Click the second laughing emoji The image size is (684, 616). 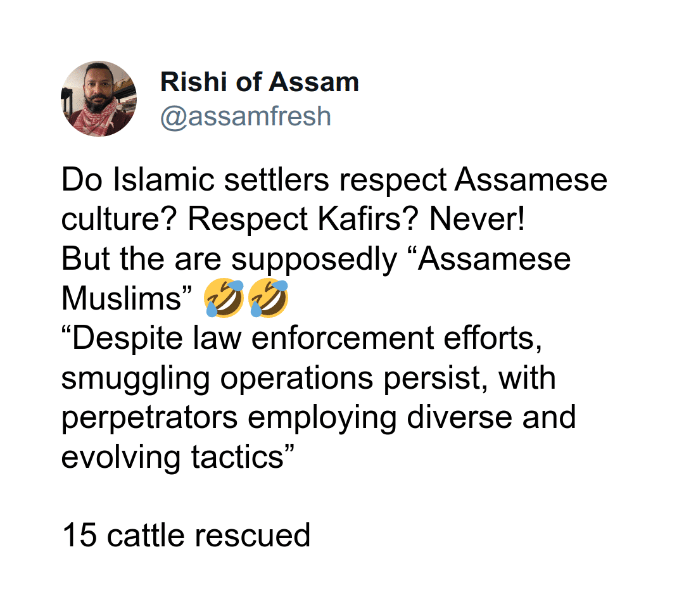click(x=268, y=299)
